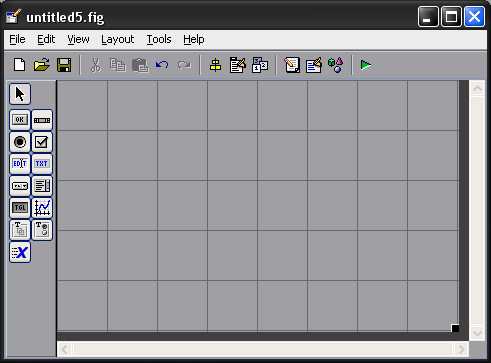The height and width of the screenshot is (363, 491).
Task: Open the Align Objects tool
Action: [x=215, y=65]
